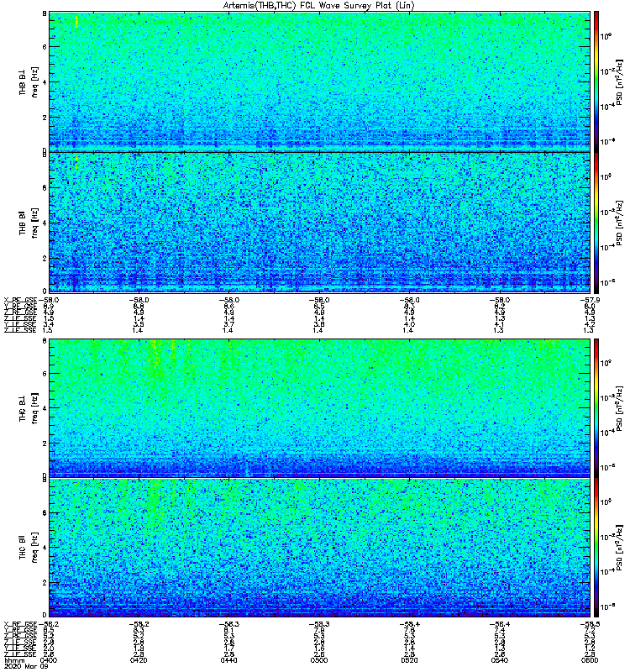Screen dimensions: 630x672
Task: Click the yellow burst near 8 Hz in THB B⊥
Action: pos(76,22)
